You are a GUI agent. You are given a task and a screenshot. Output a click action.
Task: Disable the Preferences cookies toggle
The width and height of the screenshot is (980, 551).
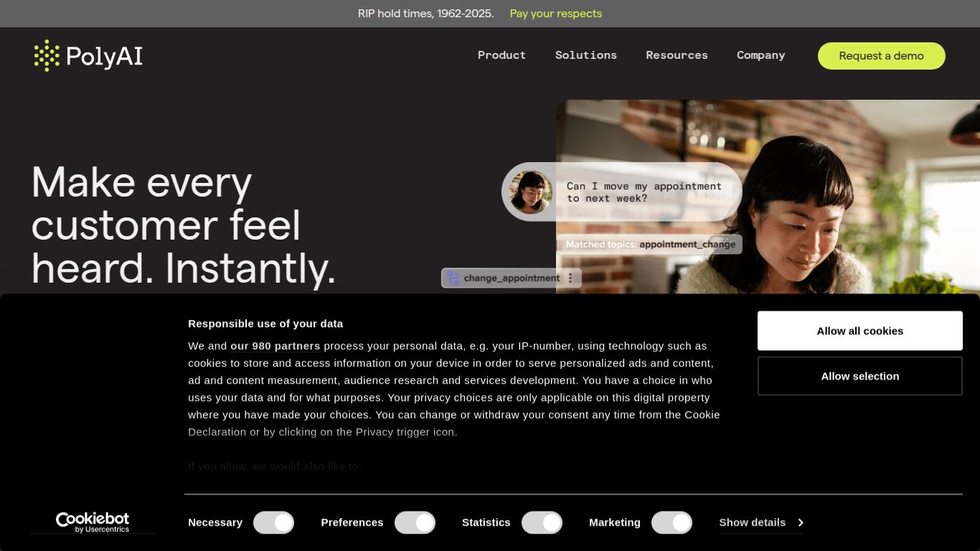click(415, 522)
